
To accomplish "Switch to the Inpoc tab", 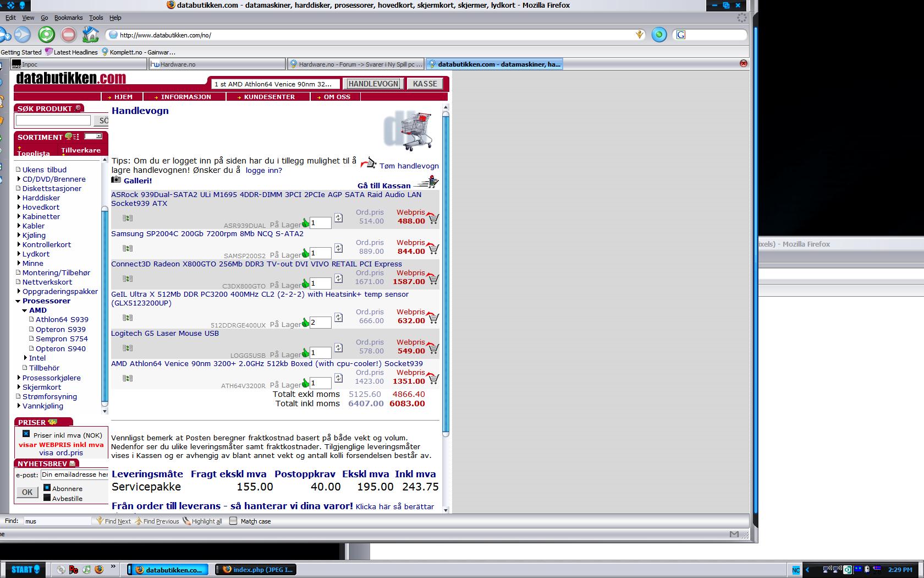I will (x=79, y=64).
